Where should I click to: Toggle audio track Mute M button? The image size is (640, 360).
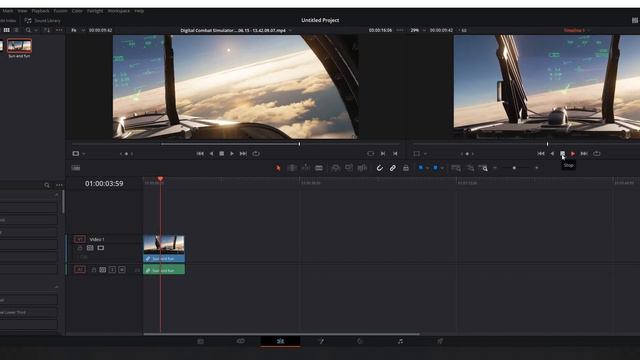[x=122, y=270]
